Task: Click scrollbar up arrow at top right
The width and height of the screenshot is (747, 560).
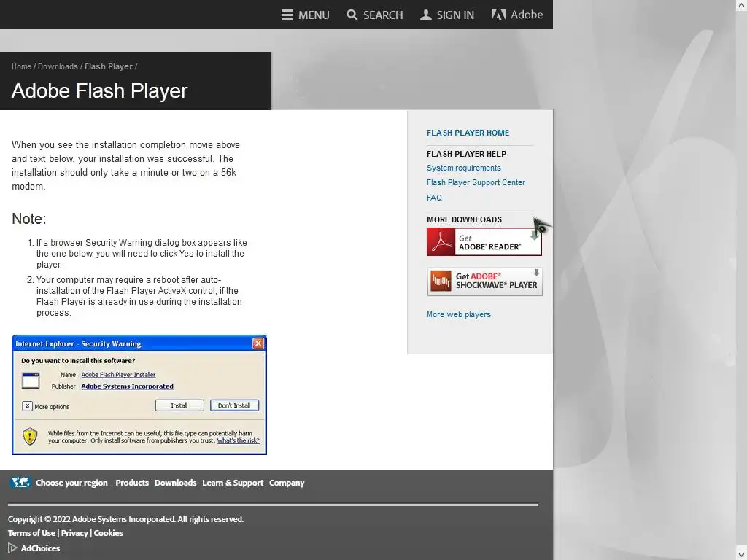Action: [x=741, y=5]
